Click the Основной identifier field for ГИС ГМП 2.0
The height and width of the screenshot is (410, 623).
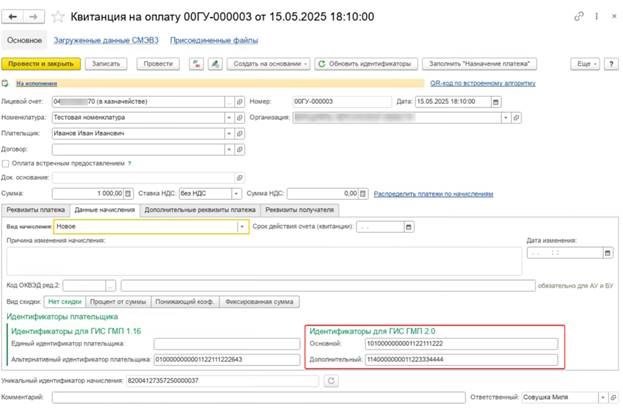click(461, 344)
